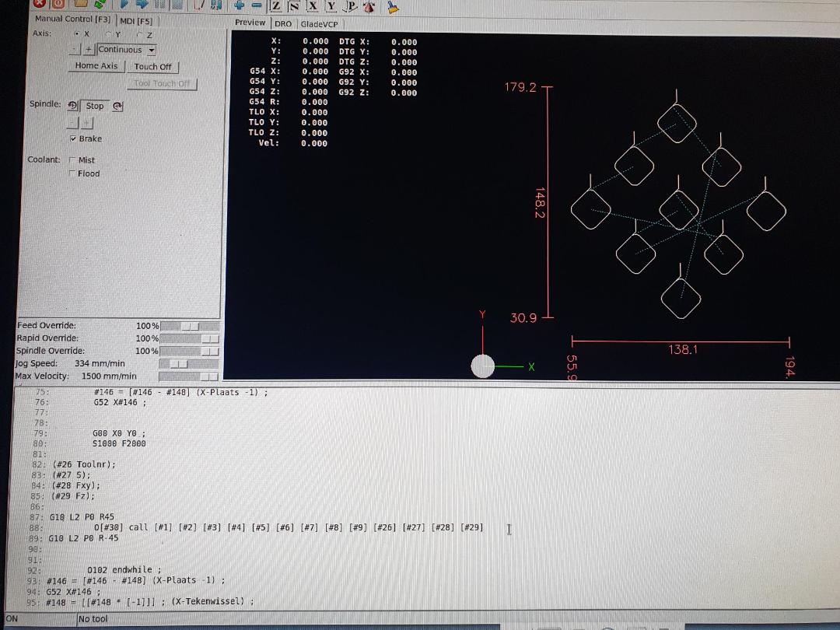Jog axis negative with minus button
840x630 pixels.
click(x=75, y=49)
